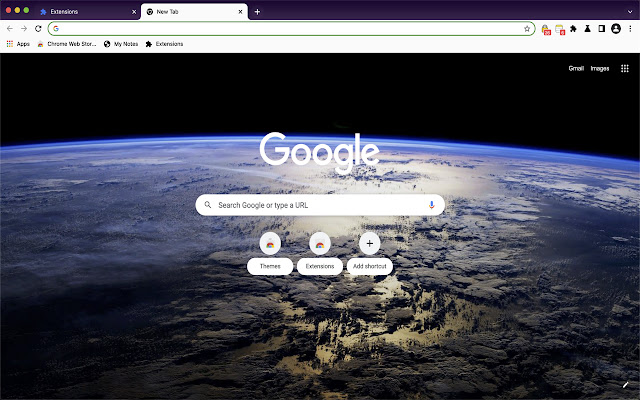The height and width of the screenshot is (400, 640).
Task: Customize this page with pencil icon
Action: point(625,384)
